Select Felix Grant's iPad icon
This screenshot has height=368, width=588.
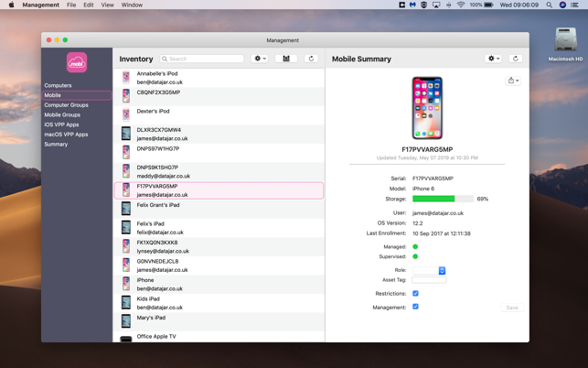coord(126,209)
